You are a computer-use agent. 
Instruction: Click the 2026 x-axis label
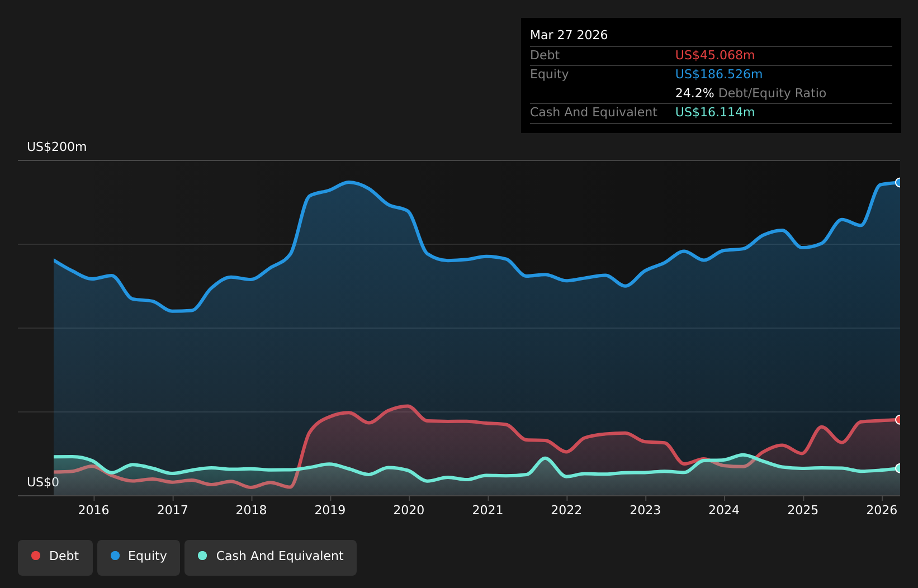coord(882,510)
